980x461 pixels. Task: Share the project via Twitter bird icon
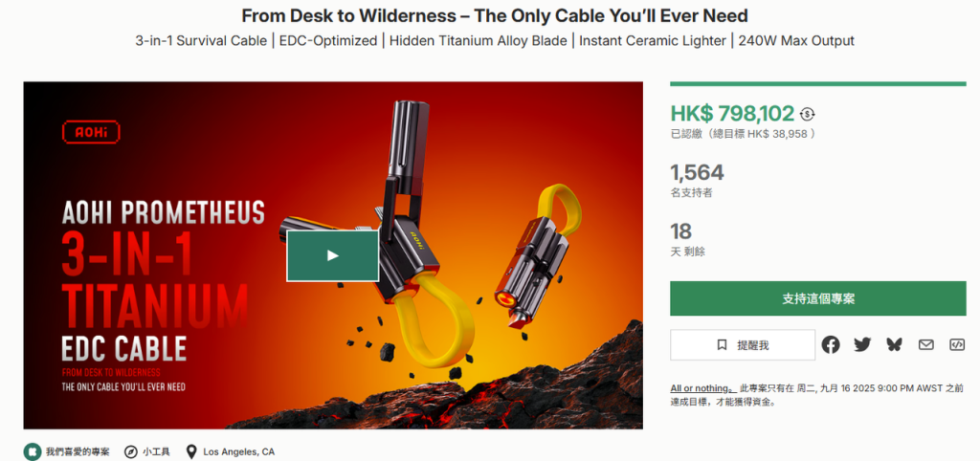click(x=862, y=345)
